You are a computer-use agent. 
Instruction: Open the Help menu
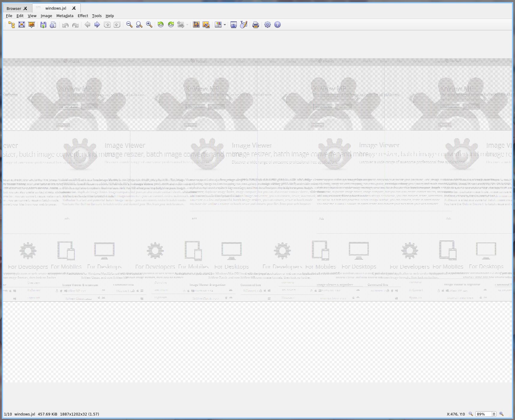coord(110,16)
